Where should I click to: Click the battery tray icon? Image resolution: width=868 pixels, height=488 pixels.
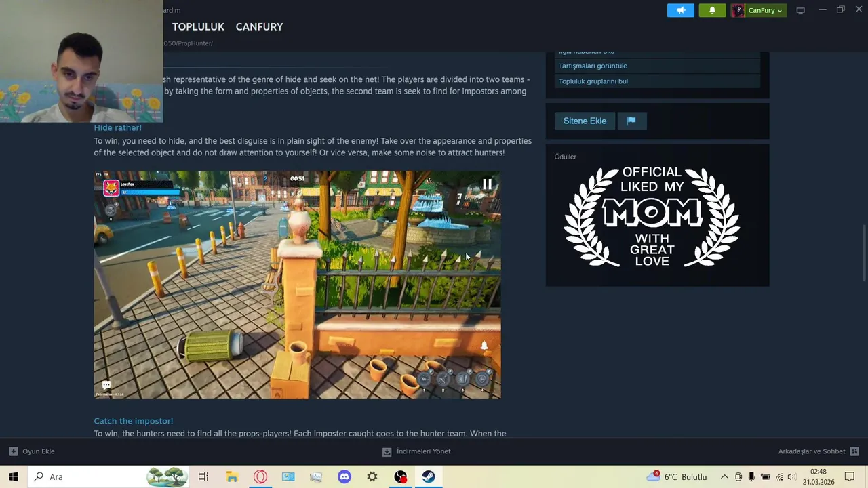[765, 476]
